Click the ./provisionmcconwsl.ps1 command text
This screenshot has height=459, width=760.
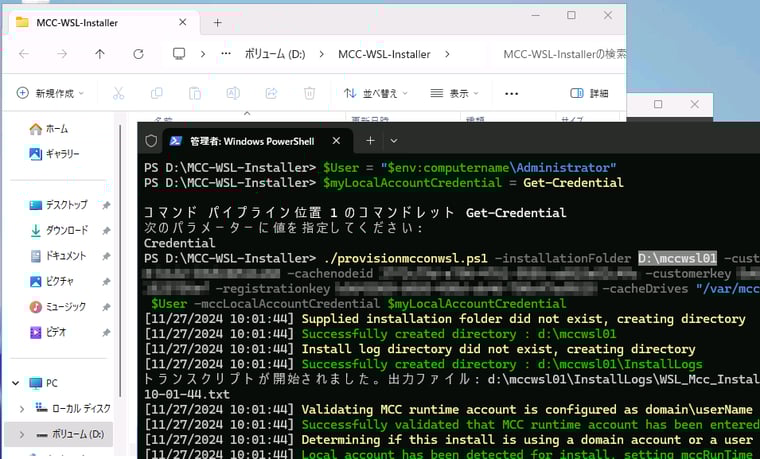pyautogui.click(x=405, y=258)
